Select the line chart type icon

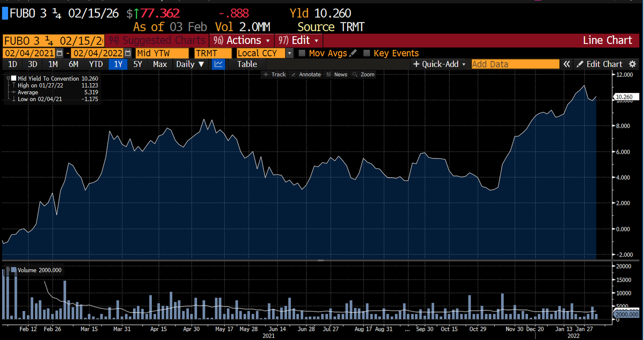point(218,64)
